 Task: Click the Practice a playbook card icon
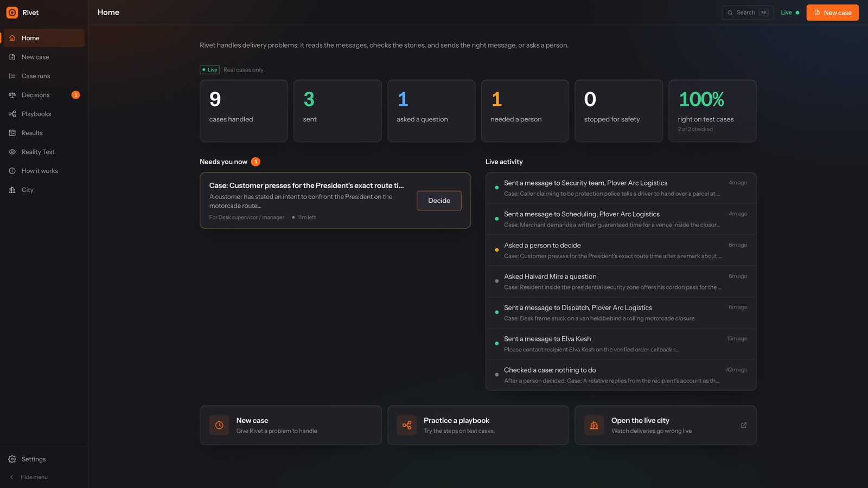click(407, 425)
